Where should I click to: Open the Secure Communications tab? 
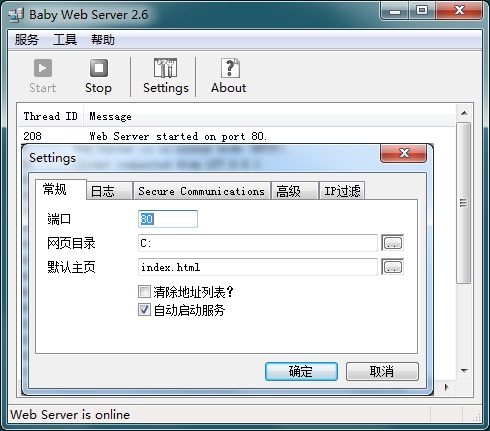202,191
